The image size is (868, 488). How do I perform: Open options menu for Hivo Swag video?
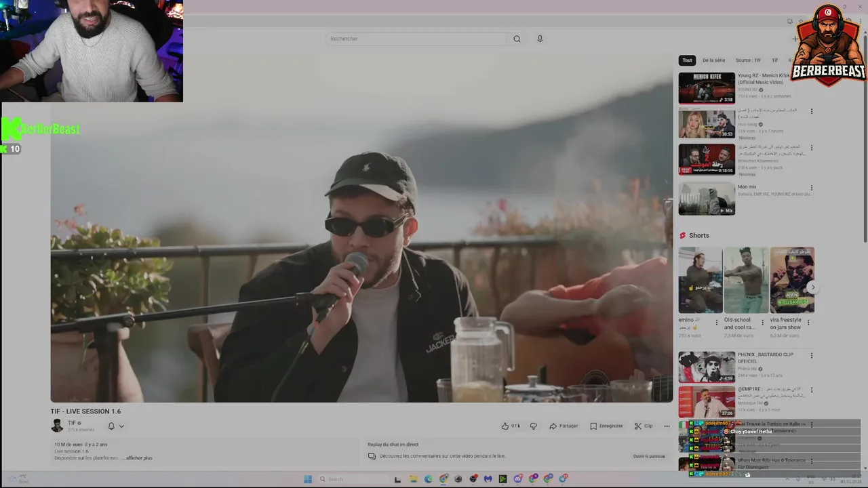812,111
